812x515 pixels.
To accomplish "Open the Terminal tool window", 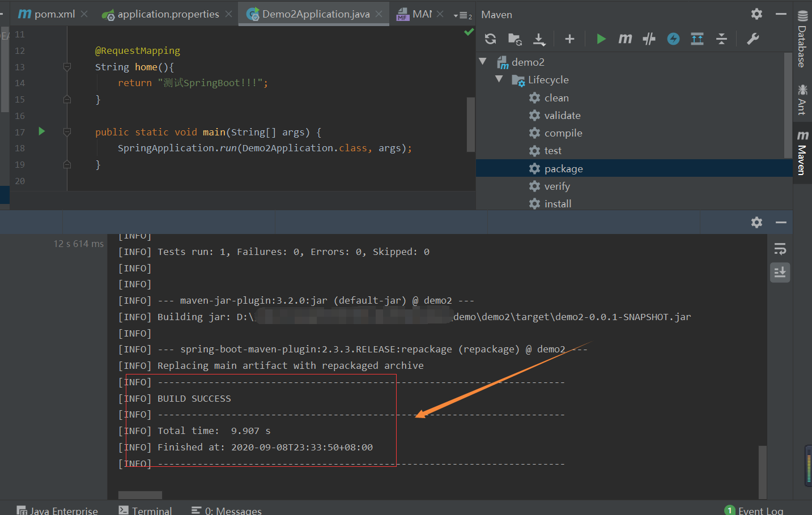I will [146, 510].
